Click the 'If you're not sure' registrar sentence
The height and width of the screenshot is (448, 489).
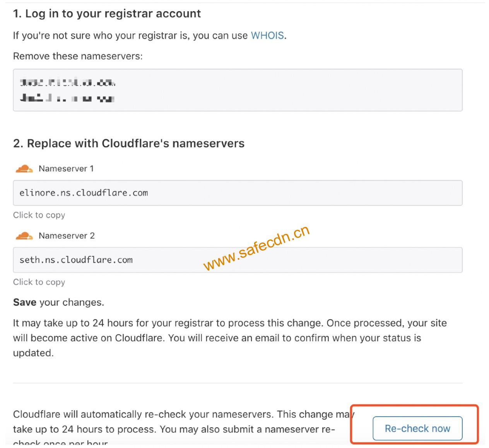coord(150,36)
